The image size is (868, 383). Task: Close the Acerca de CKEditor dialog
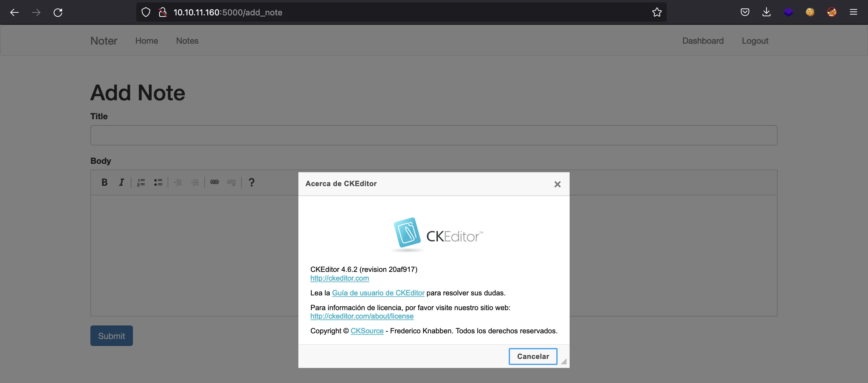[557, 184]
